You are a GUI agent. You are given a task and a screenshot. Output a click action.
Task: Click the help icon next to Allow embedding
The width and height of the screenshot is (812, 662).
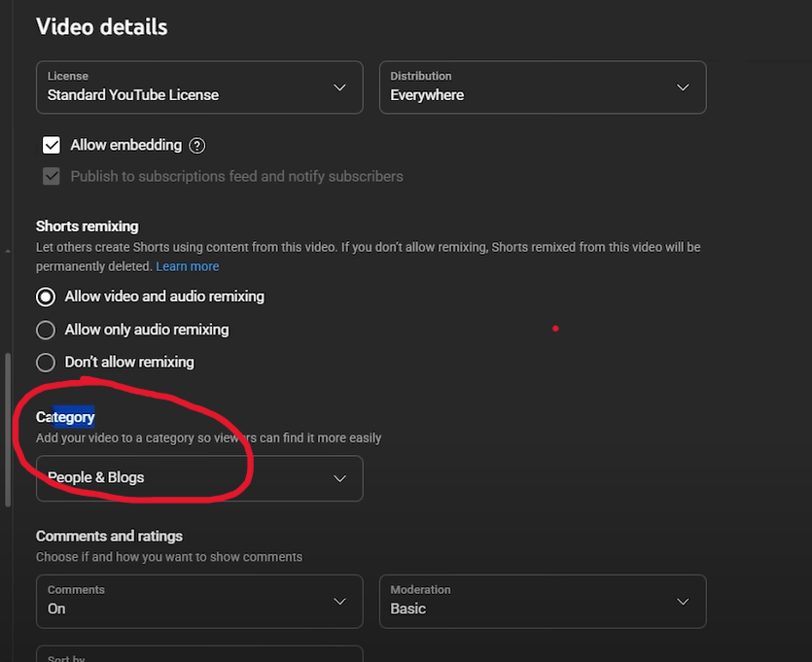[196, 145]
